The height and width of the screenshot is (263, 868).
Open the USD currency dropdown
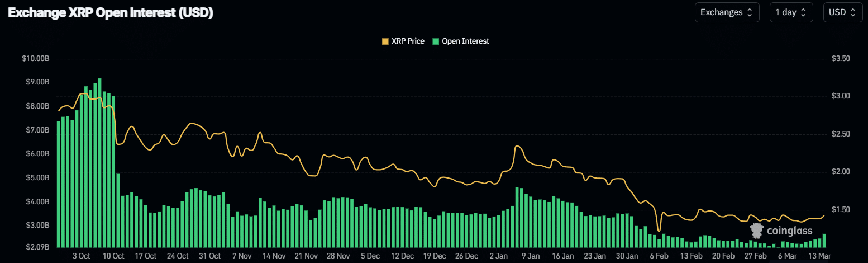[x=842, y=12]
